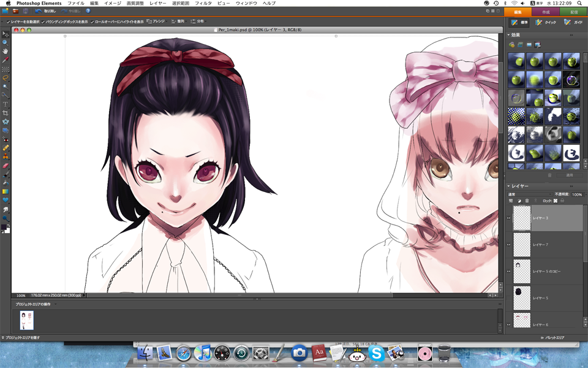Screen dimensions: 588x368
Task: Click the new layer icon in Layers panel
Action: tap(511, 201)
